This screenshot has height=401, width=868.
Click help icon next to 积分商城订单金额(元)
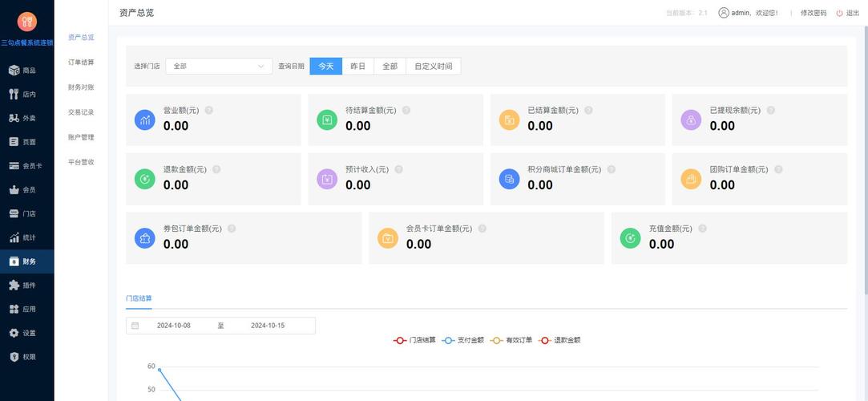click(x=612, y=169)
